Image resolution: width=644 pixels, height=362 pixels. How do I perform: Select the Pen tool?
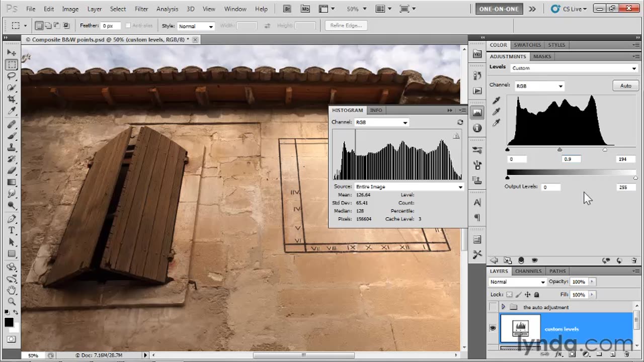coord(12,219)
